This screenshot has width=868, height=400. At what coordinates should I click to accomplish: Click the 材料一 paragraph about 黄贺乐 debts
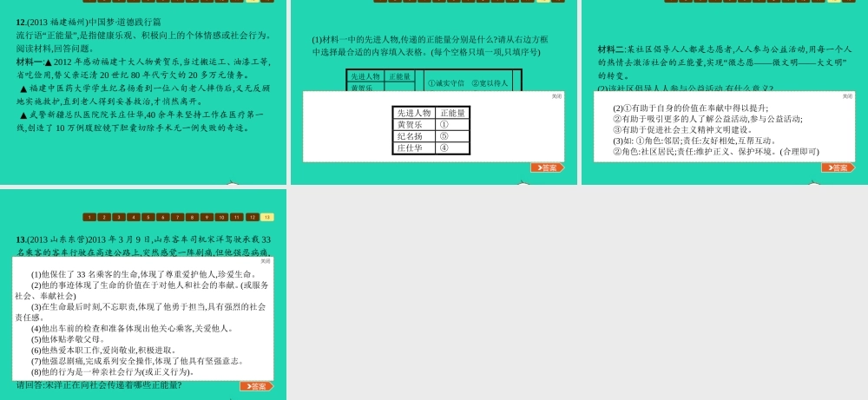coord(143,68)
